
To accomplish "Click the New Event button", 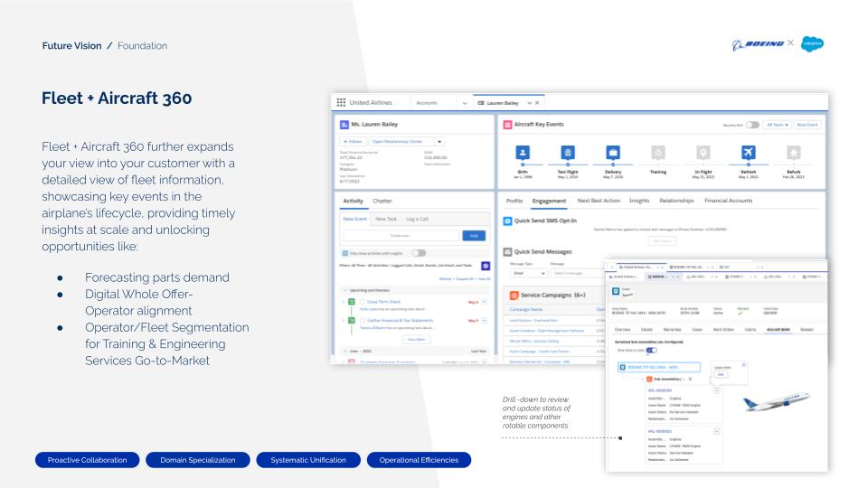I will 807,125.
